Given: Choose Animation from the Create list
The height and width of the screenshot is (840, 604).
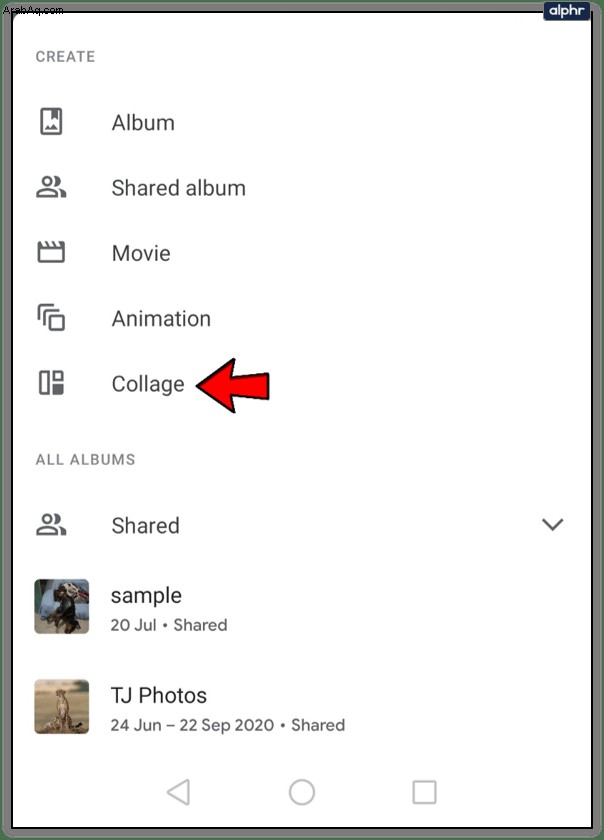Looking at the screenshot, I should tap(161, 319).
